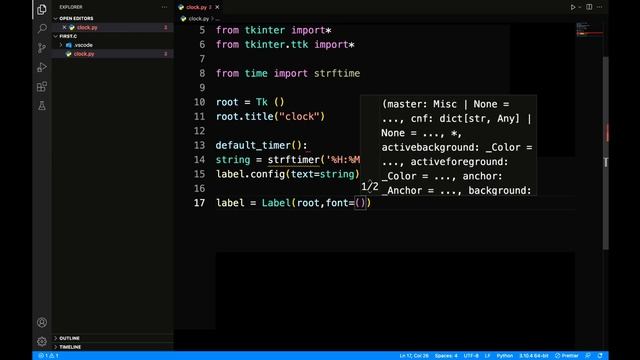Image resolution: width=640 pixels, height=360 pixels.
Task: Open the Testing flask view
Action: pyautogui.click(x=42, y=106)
